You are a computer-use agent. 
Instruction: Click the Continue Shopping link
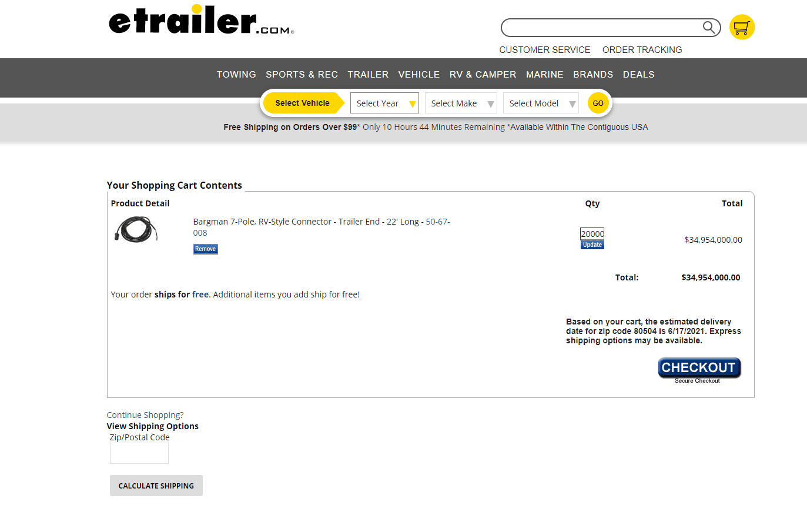145,415
